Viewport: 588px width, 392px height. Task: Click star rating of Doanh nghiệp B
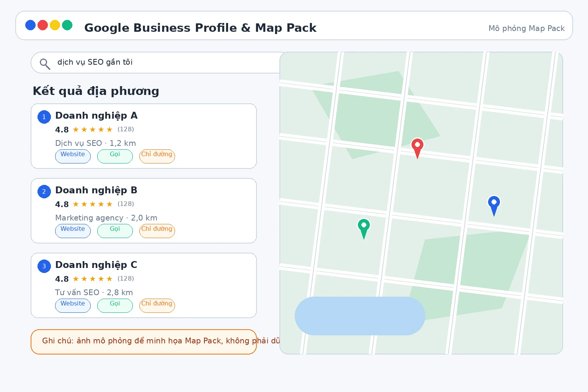93,204
